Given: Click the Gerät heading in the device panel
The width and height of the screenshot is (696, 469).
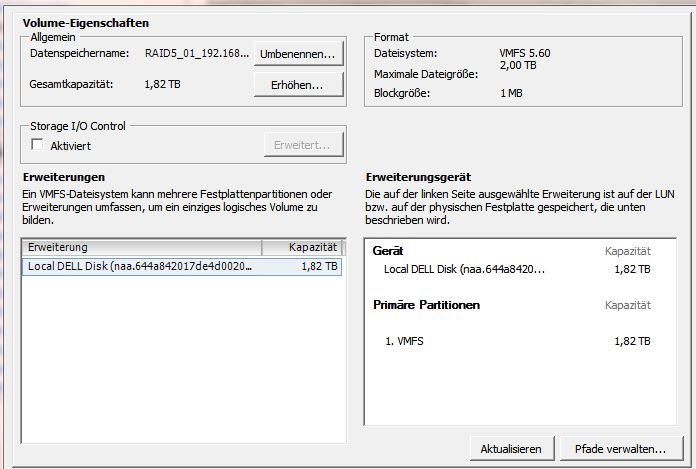Looking at the screenshot, I should (388, 251).
